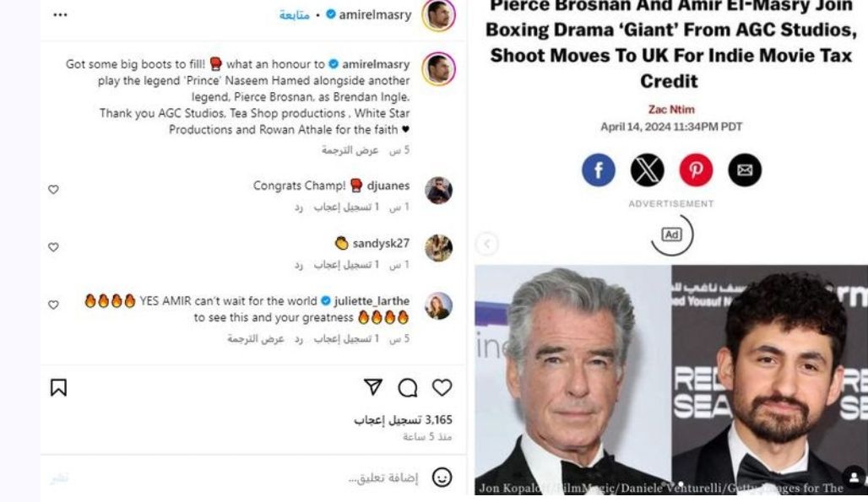Show translation of the post caption
This screenshot has width=868, height=502.
coord(350,150)
